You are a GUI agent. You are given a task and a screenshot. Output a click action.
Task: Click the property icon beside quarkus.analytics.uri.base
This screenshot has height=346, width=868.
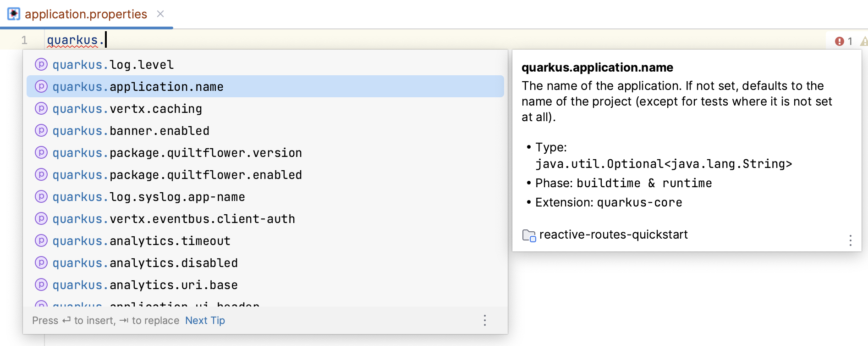[x=41, y=285]
